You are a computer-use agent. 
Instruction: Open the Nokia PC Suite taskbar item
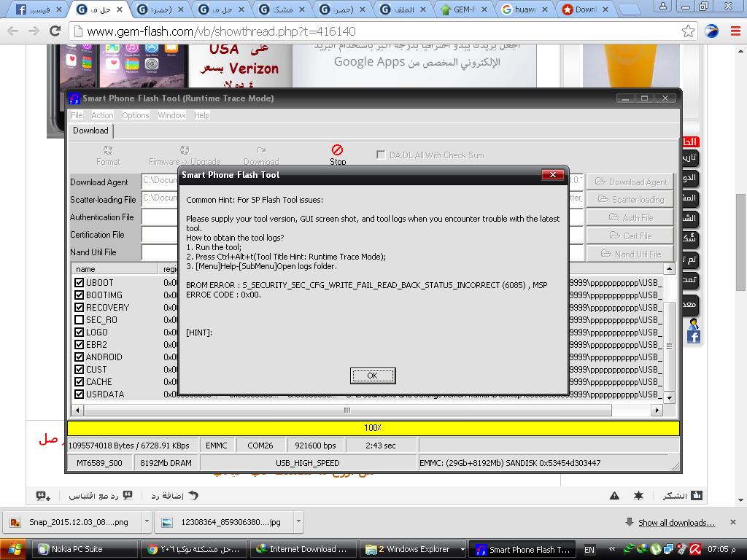85,549
